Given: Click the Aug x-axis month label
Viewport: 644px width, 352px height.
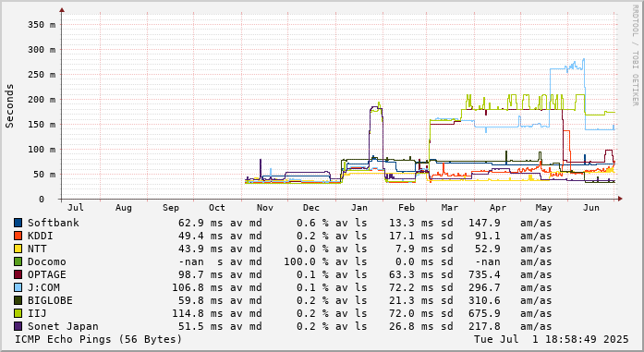Looking at the screenshot, I should pos(124,208).
